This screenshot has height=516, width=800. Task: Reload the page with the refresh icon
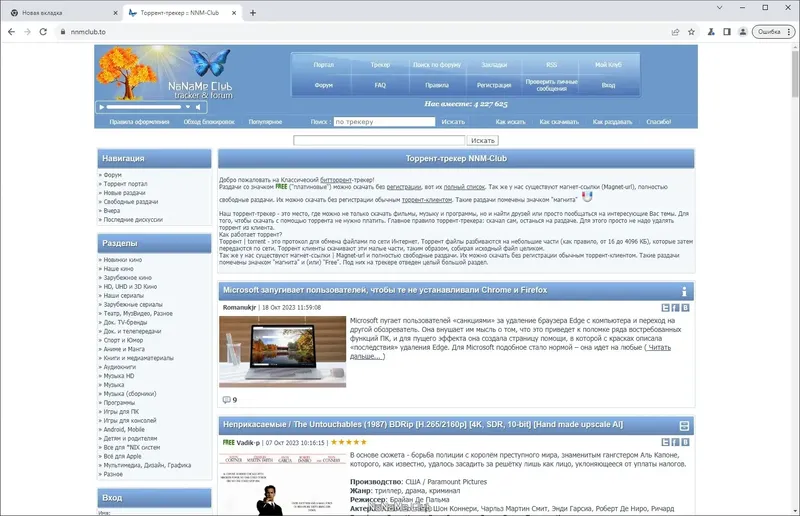click(43, 32)
